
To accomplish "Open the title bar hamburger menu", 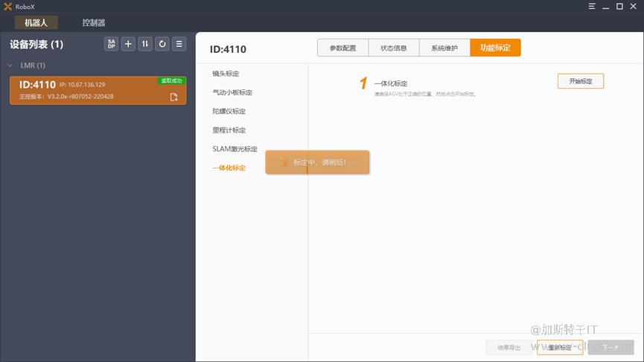I will tap(592, 6).
